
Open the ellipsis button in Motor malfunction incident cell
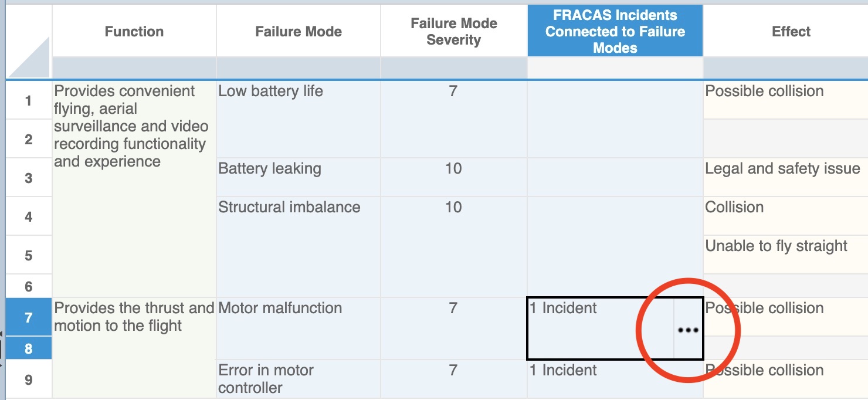(688, 329)
